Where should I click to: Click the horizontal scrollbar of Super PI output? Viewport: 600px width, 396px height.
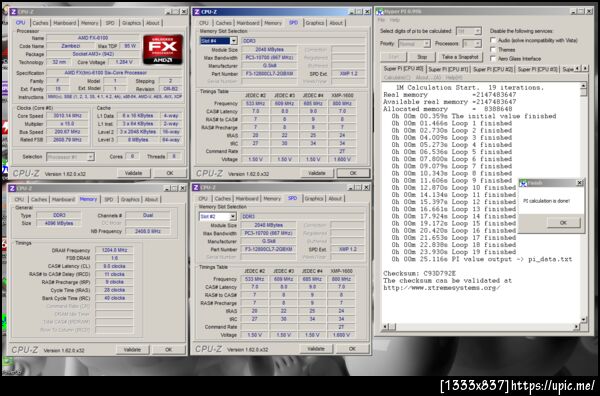[481, 327]
